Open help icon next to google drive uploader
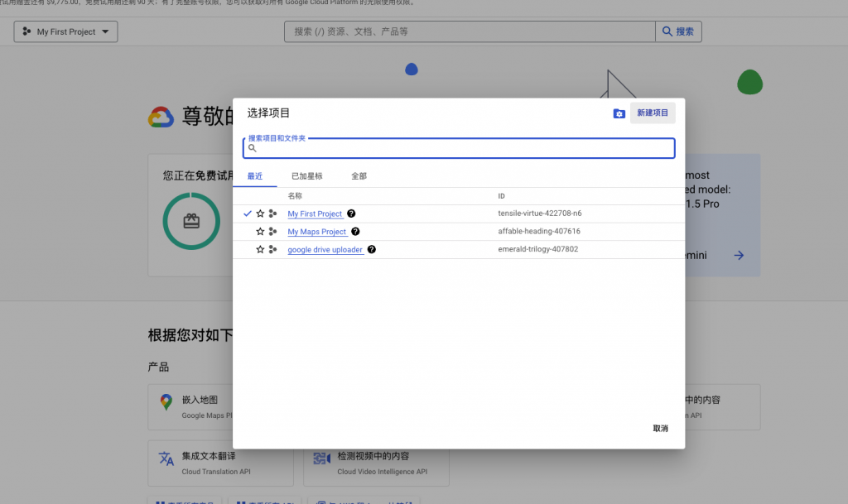Image resolution: width=848 pixels, height=504 pixels. (x=372, y=249)
